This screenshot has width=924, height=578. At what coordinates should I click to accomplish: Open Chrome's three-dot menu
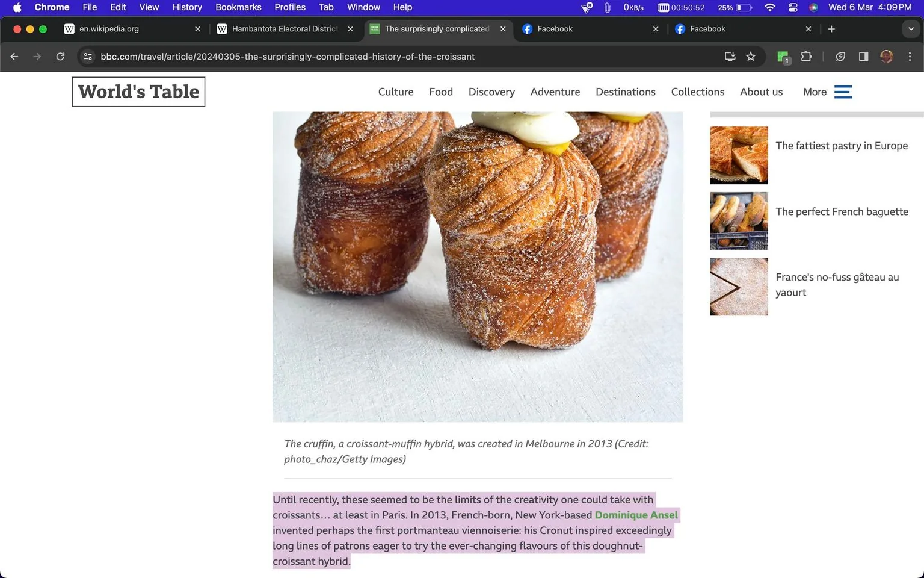tap(910, 56)
